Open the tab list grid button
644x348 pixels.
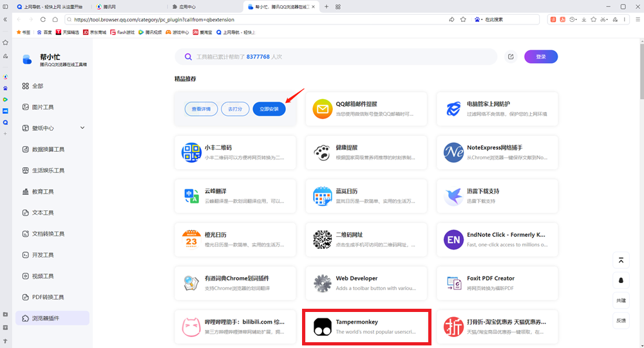coord(338,6)
